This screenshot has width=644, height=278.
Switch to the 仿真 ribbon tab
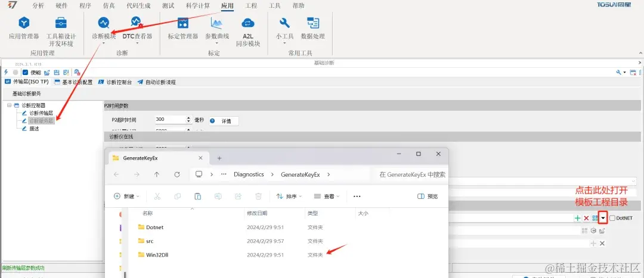coord(109,6)
